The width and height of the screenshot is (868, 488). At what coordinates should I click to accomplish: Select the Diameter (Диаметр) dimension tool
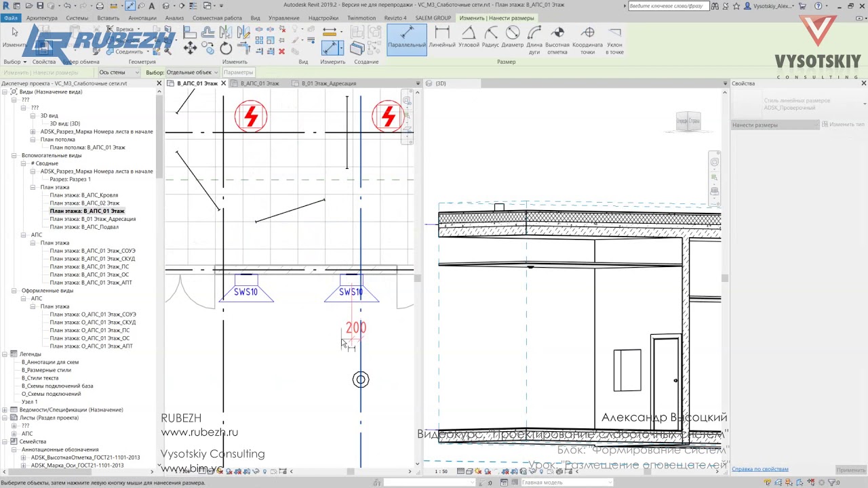[513, 38]
